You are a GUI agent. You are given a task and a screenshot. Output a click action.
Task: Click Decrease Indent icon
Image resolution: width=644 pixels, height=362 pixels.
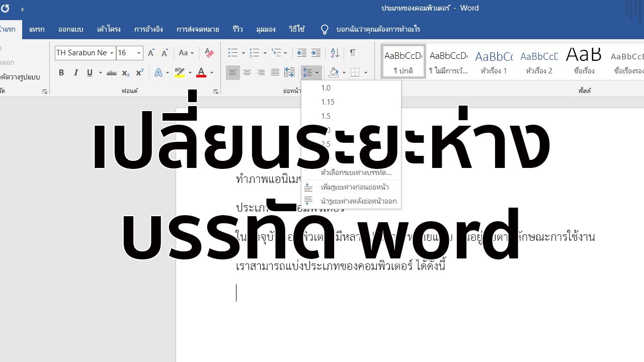pos(302,53)
